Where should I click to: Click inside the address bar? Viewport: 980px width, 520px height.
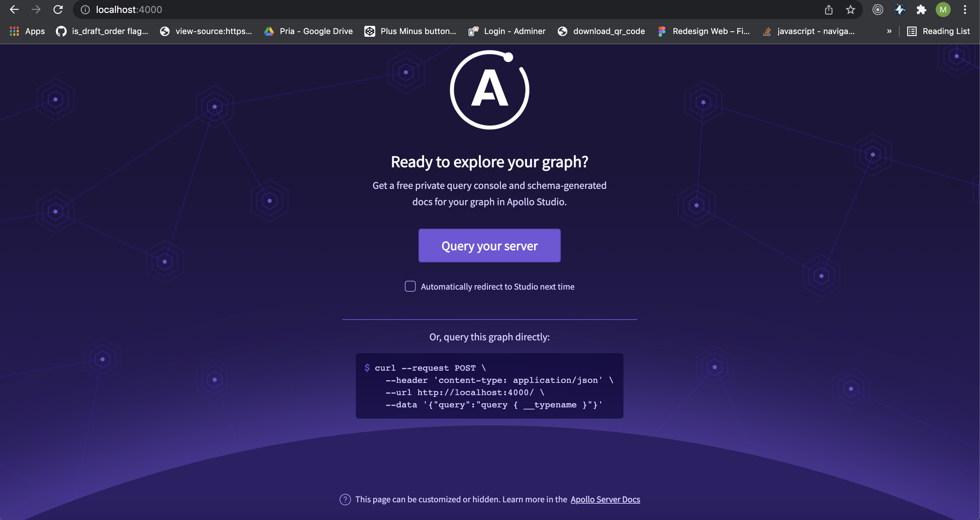(x=266, y=10)
